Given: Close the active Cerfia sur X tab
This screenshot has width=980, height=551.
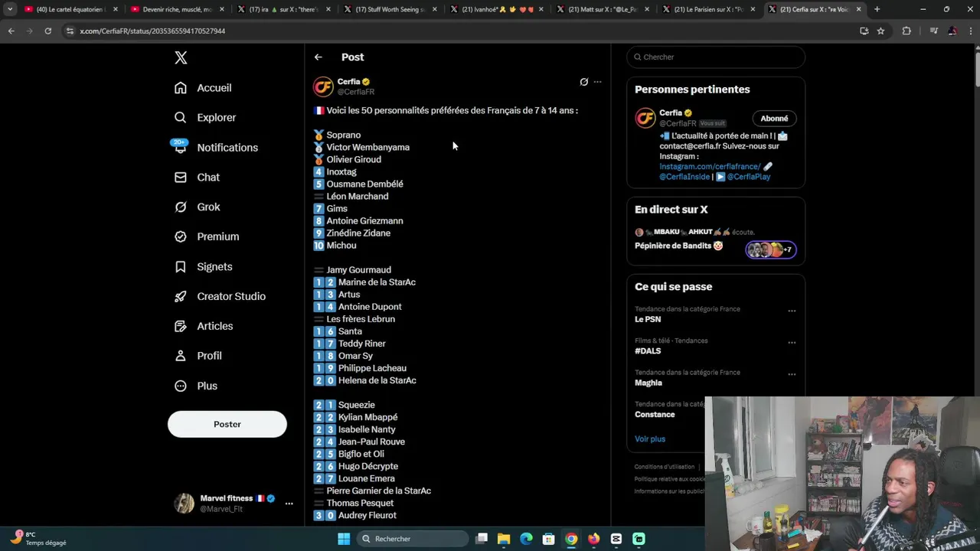Looking at the screenshot, I should (858, 9).
